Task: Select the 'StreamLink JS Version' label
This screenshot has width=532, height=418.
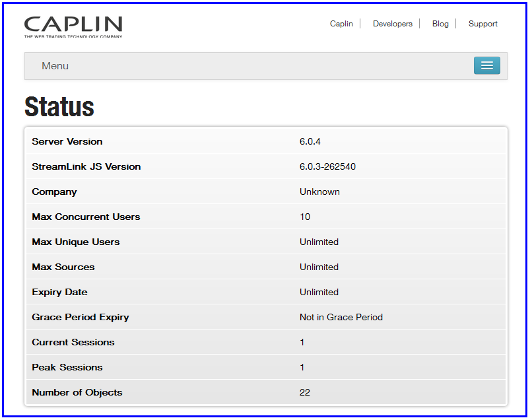Action: 86,166
